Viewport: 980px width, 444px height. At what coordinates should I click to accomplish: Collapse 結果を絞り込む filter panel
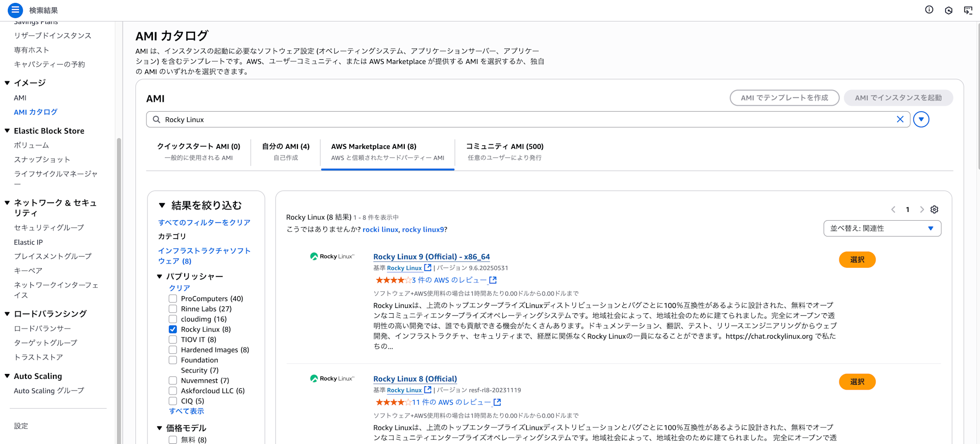[162, 205]
